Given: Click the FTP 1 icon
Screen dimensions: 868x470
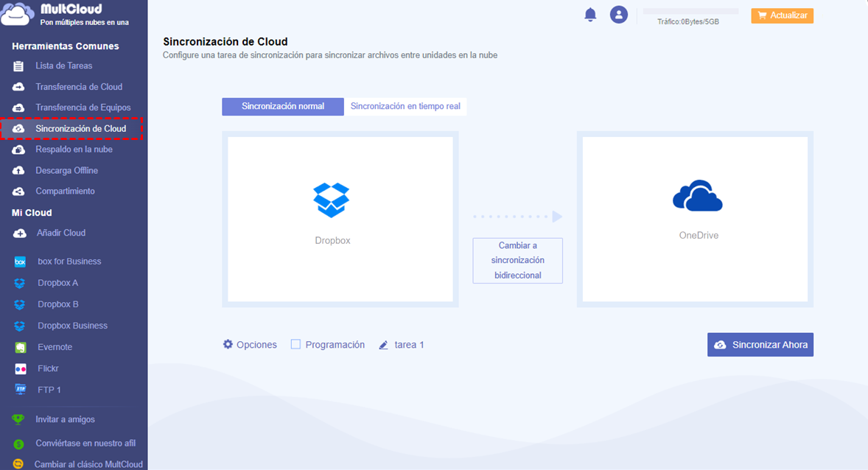Looking at the screenshot, I should (20, 390).
